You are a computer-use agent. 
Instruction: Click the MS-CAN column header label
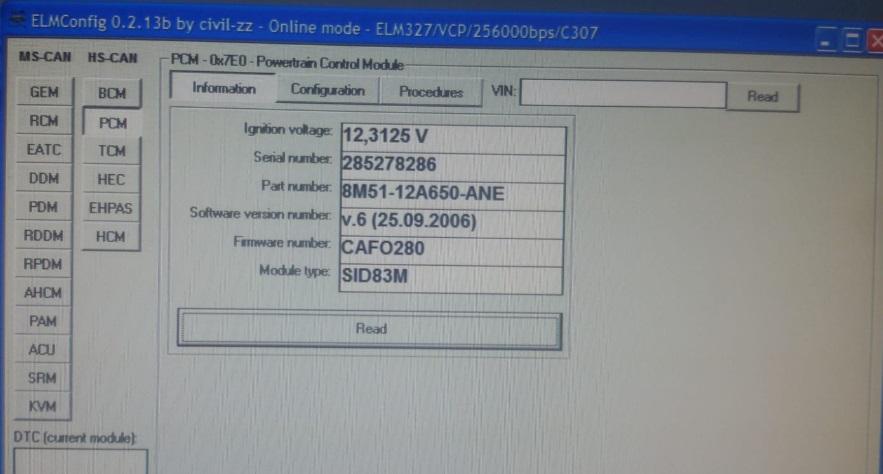[44, 57]
